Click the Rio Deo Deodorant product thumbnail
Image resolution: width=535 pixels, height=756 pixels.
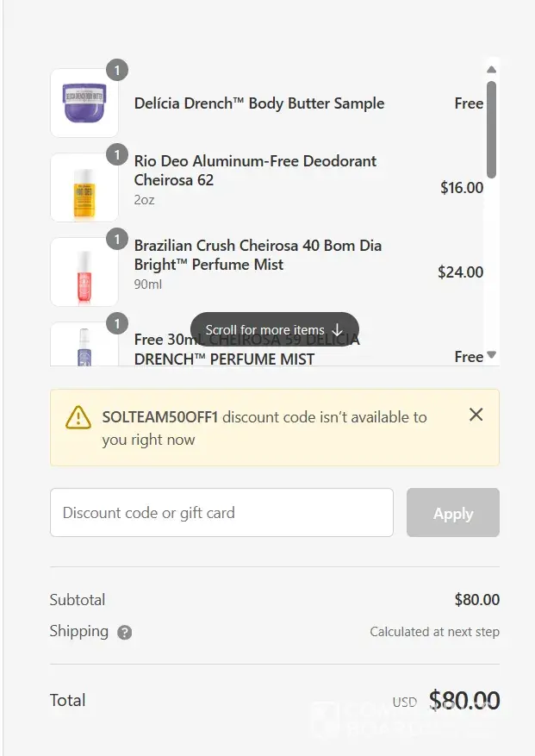84,187
